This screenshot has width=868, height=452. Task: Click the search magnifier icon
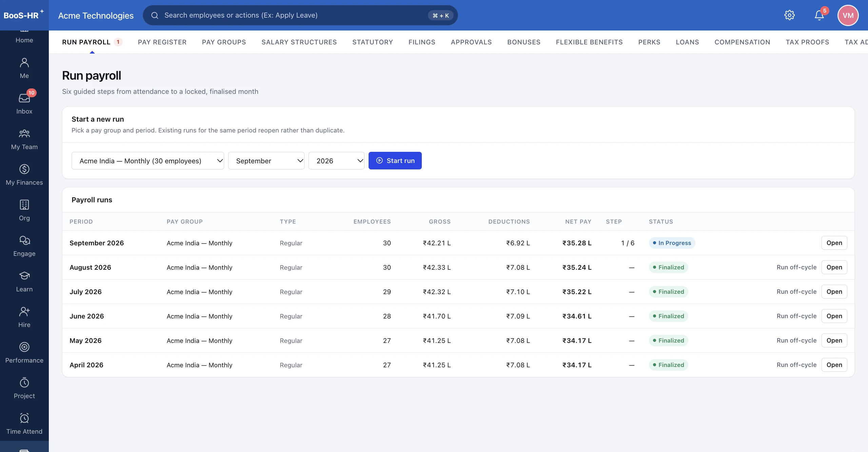click(x=155, y=15)
